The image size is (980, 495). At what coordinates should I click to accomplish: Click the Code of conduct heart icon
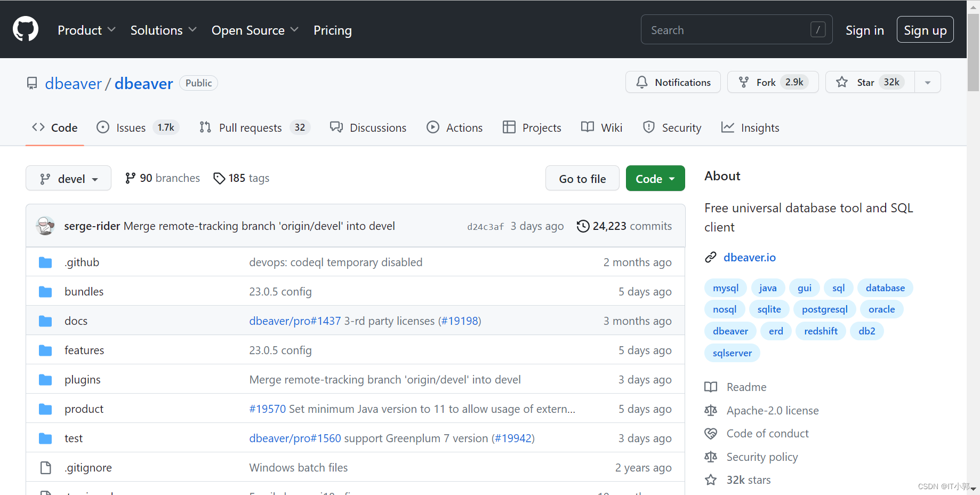(711, 434)
